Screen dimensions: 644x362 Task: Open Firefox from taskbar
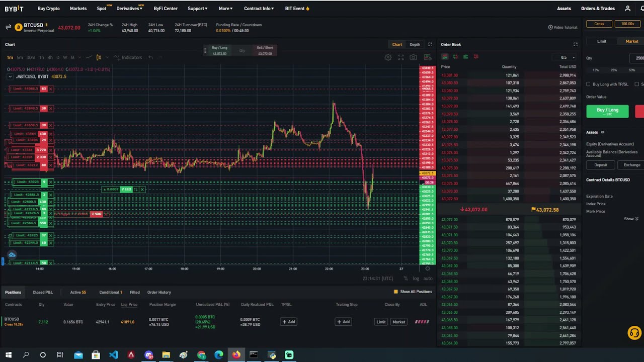click(x=236, y=355)
